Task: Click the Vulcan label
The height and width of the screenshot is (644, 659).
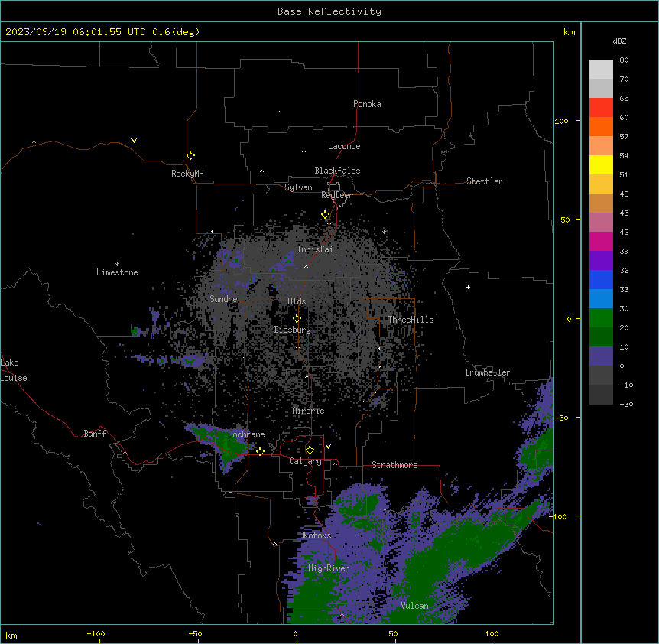Action: (415, 606)
